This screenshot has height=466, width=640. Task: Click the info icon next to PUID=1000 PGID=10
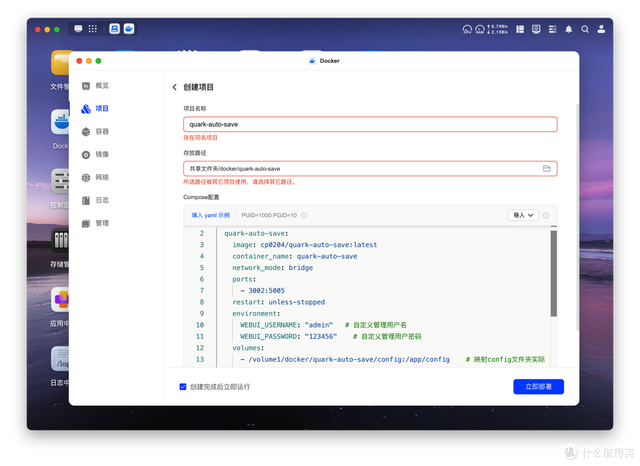(304, 215)
